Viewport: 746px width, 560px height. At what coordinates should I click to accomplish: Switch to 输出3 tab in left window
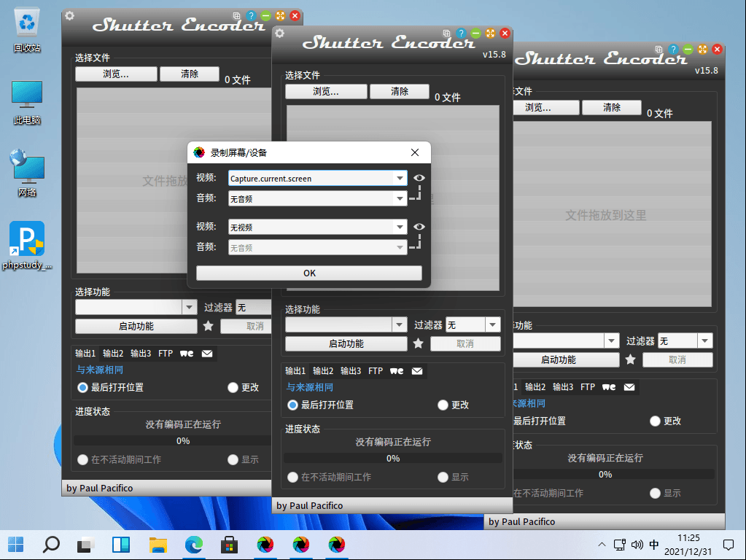tap(141, 354)
